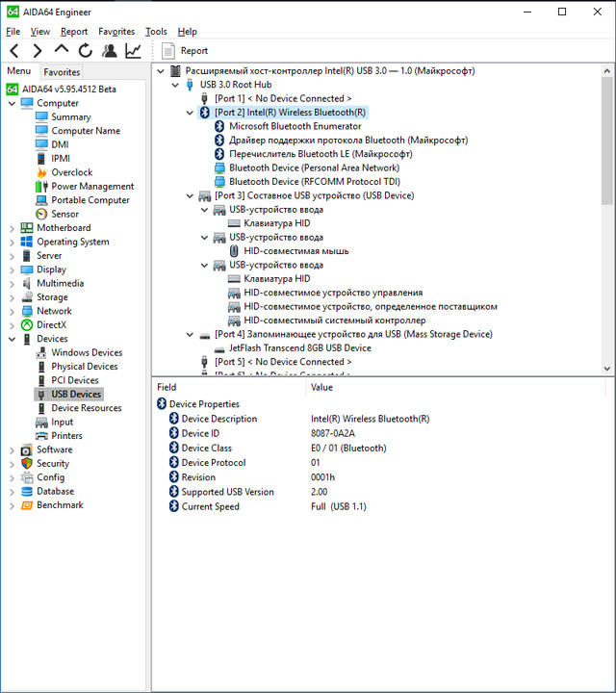
Task: Select the Storage disk icon item
Action: click(27, 297)
